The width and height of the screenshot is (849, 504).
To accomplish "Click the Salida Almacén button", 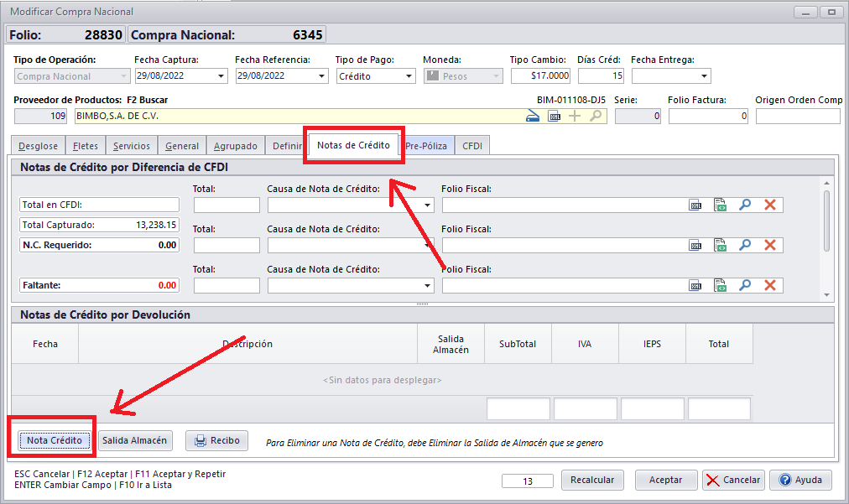I will click(135, 440).
